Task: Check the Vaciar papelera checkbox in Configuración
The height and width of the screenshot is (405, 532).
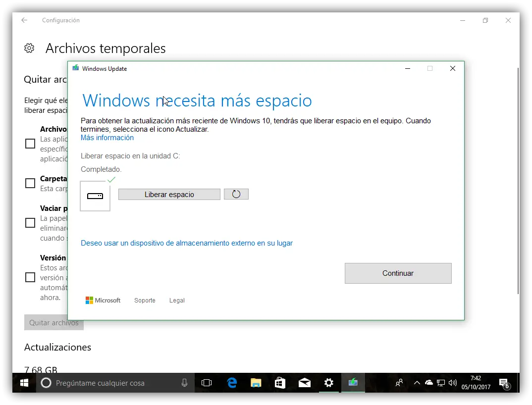Action: (x=30, y=223)
